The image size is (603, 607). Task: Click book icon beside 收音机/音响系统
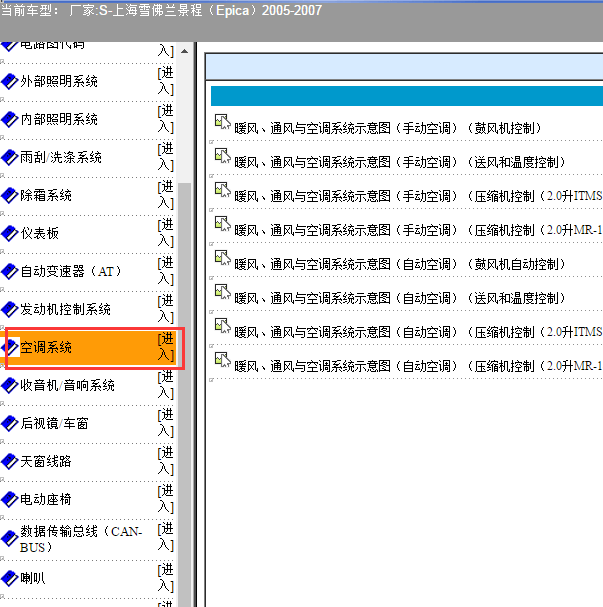click(9, 385)
